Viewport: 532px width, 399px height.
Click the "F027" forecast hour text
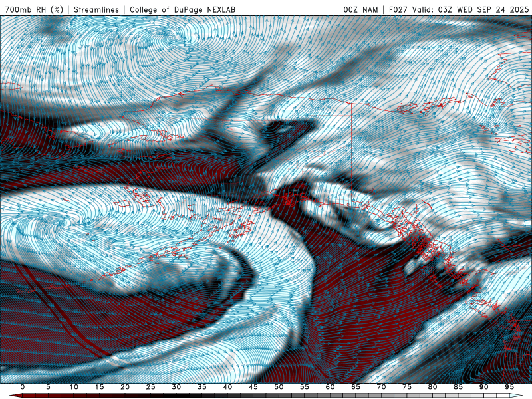[x=398, y=9]
